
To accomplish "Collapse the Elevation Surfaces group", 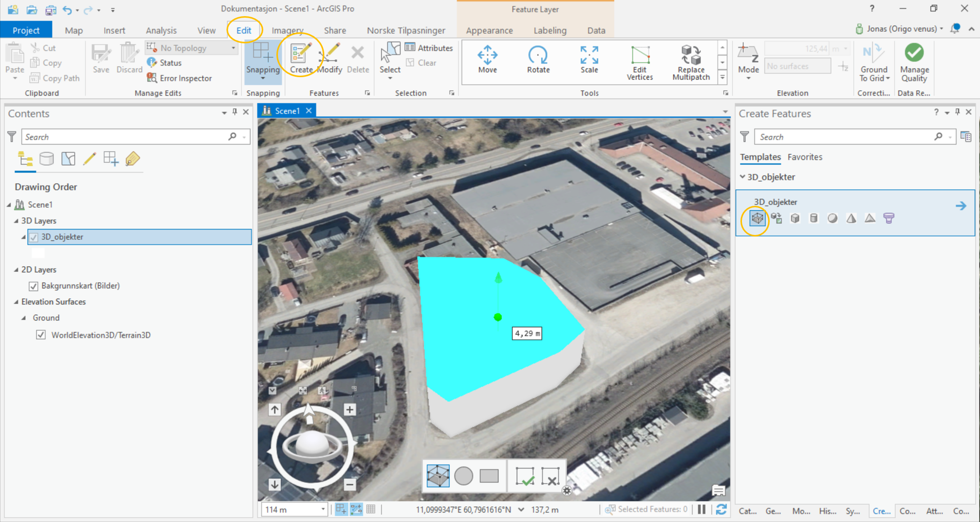I will (x=16, y=302).
